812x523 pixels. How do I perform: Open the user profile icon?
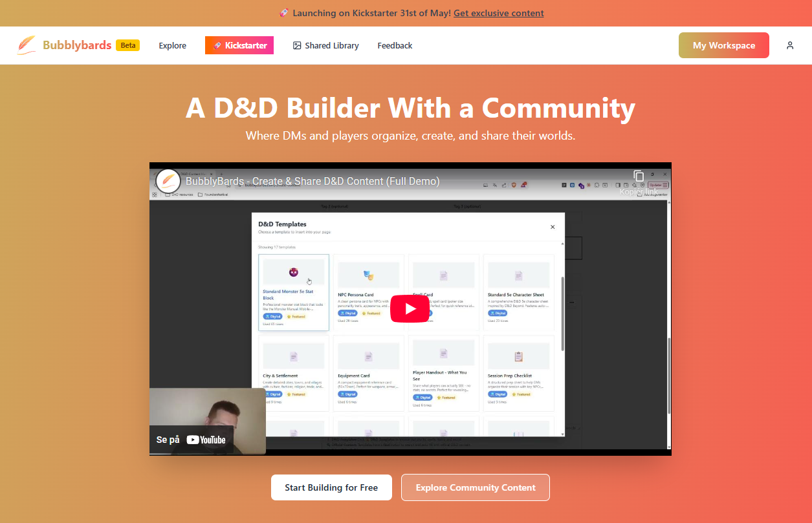[x=790, y=45]
